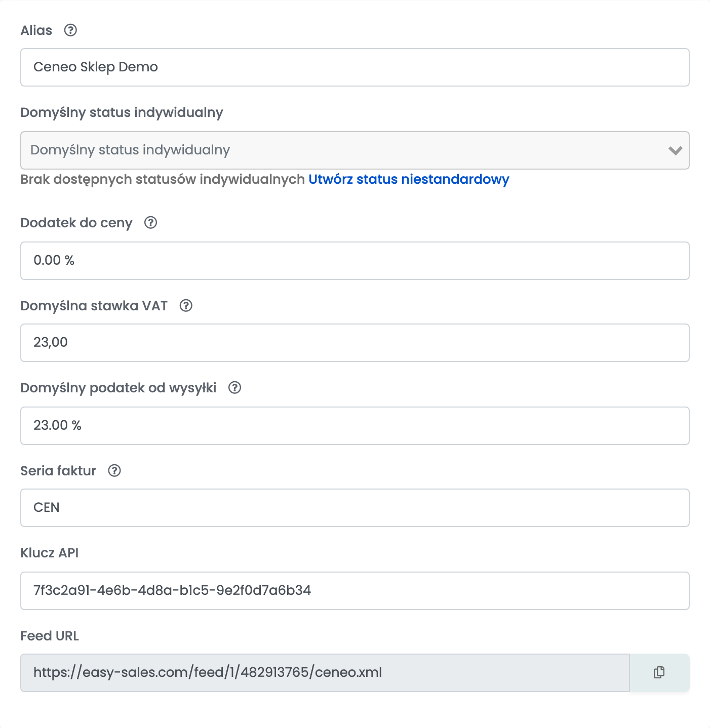Screen dimensions: 710x728
Task: Focus the Seria faktur field containing CEN
Action: (354, 508)
